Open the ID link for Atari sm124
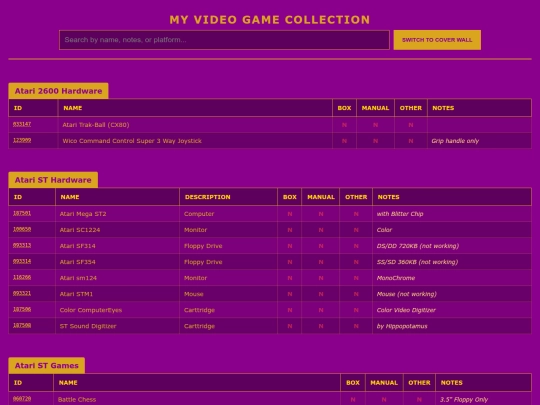Image resolution: width=540 pixels, height=405 pixels. click(x=22, y=277)
